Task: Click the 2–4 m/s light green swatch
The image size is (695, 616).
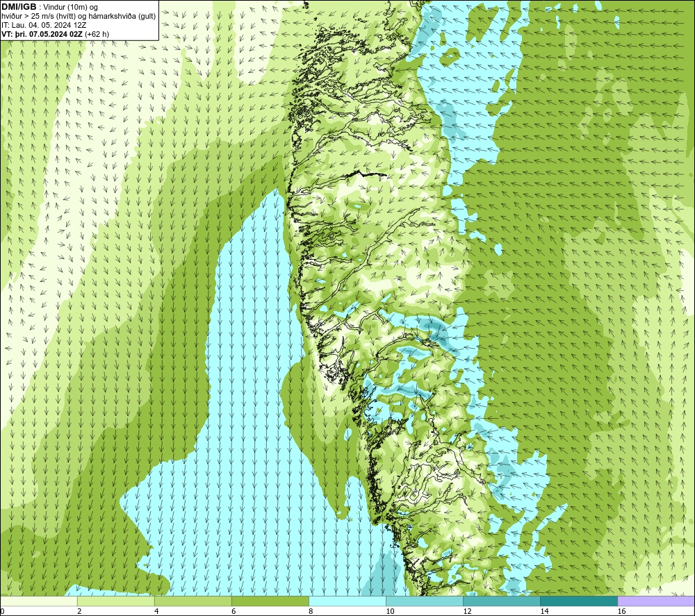Action: (115, 601)
